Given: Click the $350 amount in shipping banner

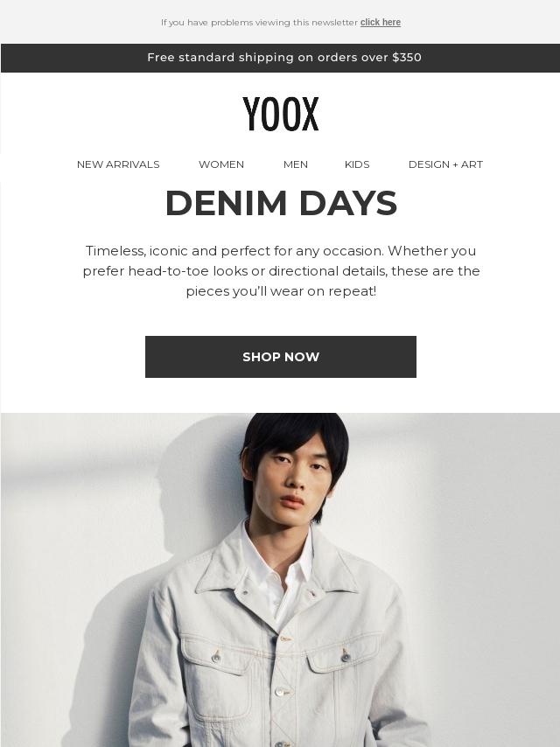Looking at the screenshot, I should pos(407,58).
